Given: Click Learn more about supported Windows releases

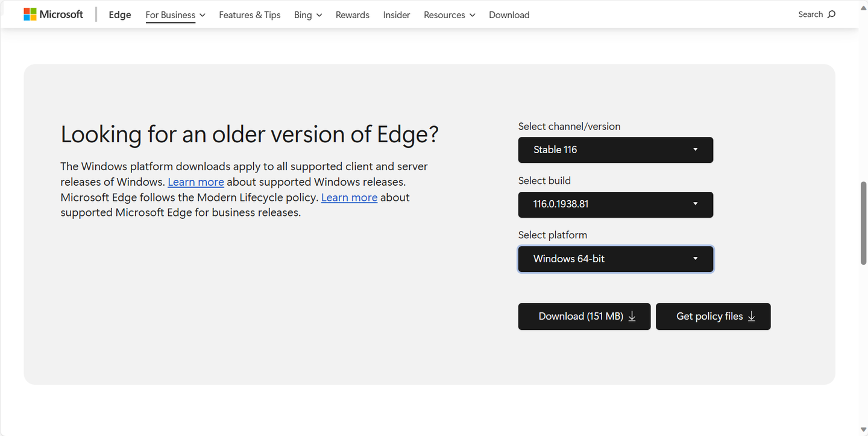Looking at the screenshot, I should tap(196, 182).
